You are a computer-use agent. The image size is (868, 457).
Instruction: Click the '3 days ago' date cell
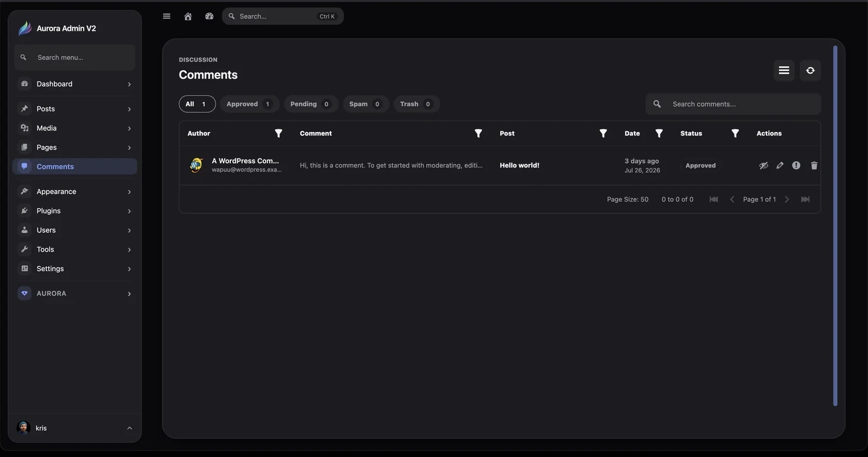[641, 161]
